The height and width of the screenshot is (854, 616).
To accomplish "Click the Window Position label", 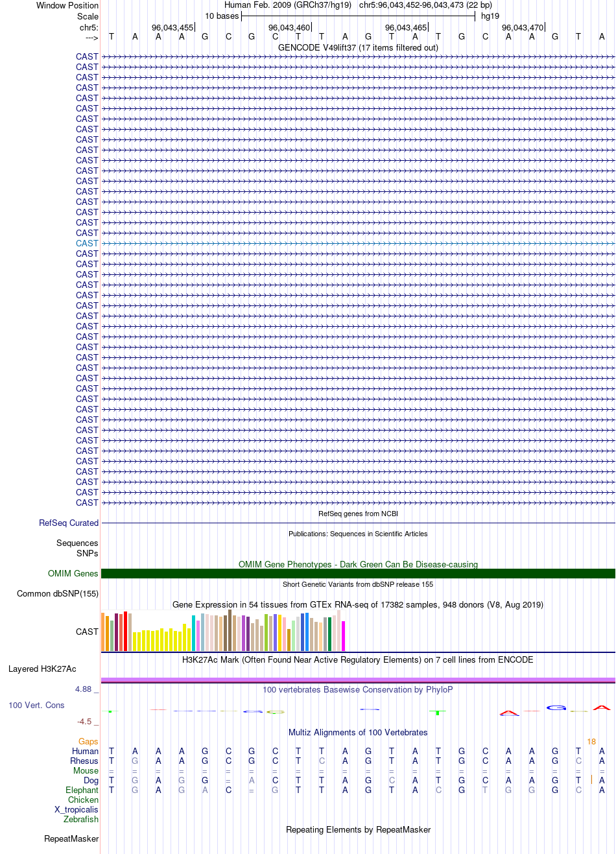I will coord(67,5).
